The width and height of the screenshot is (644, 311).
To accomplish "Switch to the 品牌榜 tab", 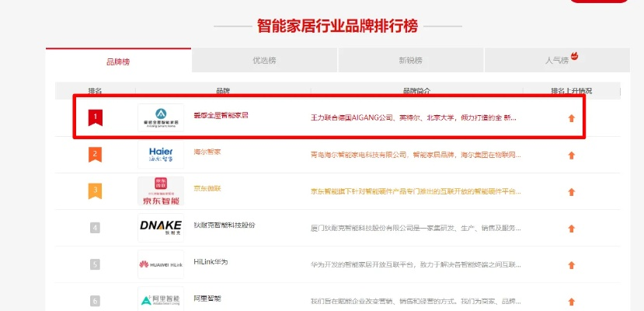I will (118, 61).
